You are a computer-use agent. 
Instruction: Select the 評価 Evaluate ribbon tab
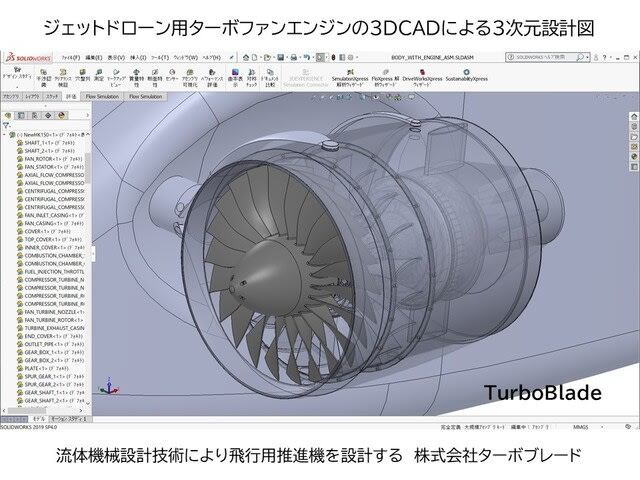(x=71, y=97)
